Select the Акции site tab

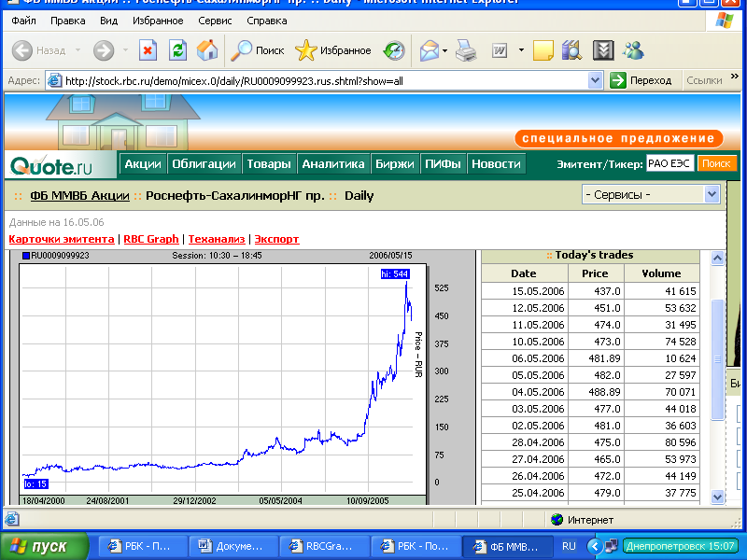point(143,164)
